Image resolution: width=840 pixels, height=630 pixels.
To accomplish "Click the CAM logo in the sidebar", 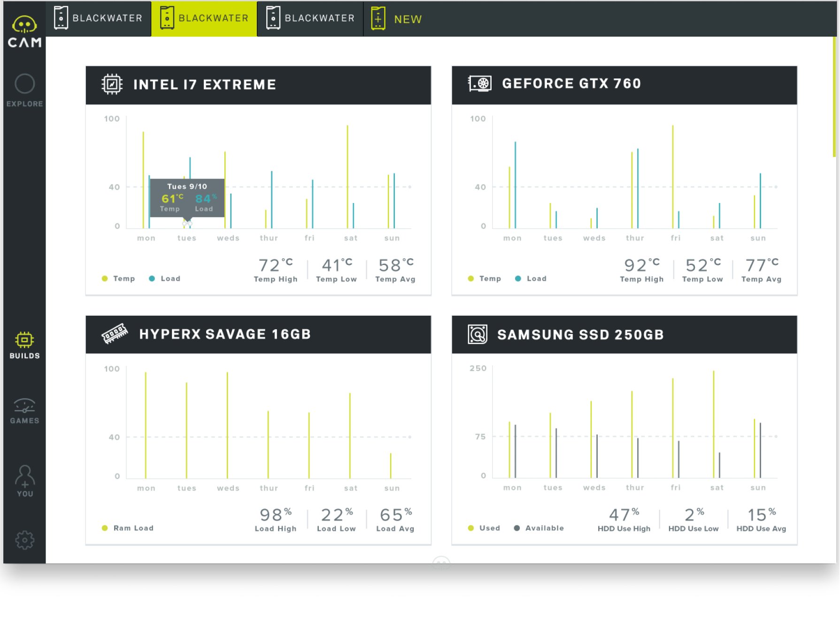I will 24,31.
